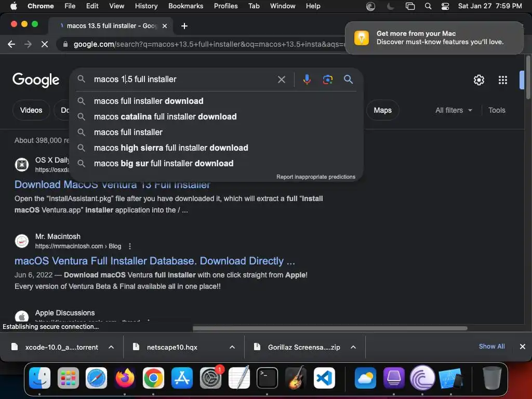The image size is (532, 399).
Task: Go to Google homepage logo
Action: click(36, 80)
